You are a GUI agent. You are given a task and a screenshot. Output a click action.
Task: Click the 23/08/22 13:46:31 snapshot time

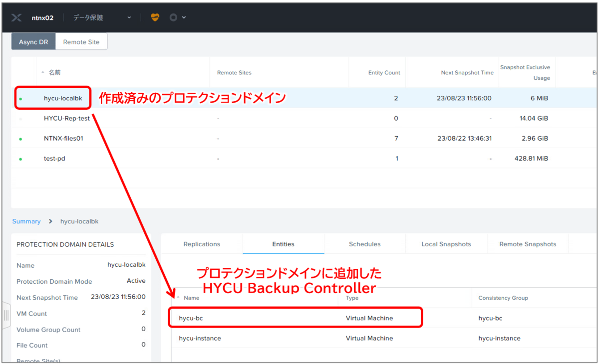pyautogui.click(x=464, y=139)
